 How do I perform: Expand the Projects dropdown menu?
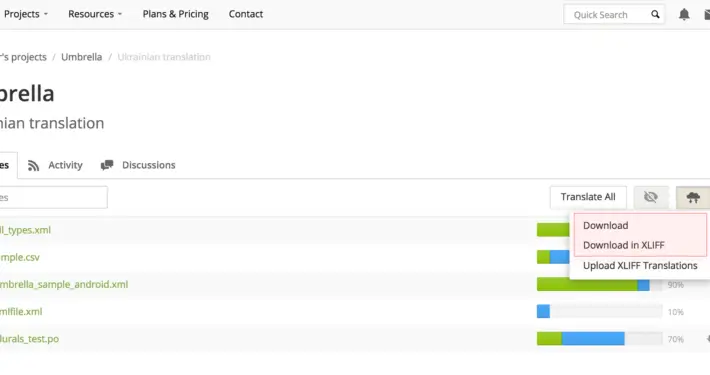(25, 14)
